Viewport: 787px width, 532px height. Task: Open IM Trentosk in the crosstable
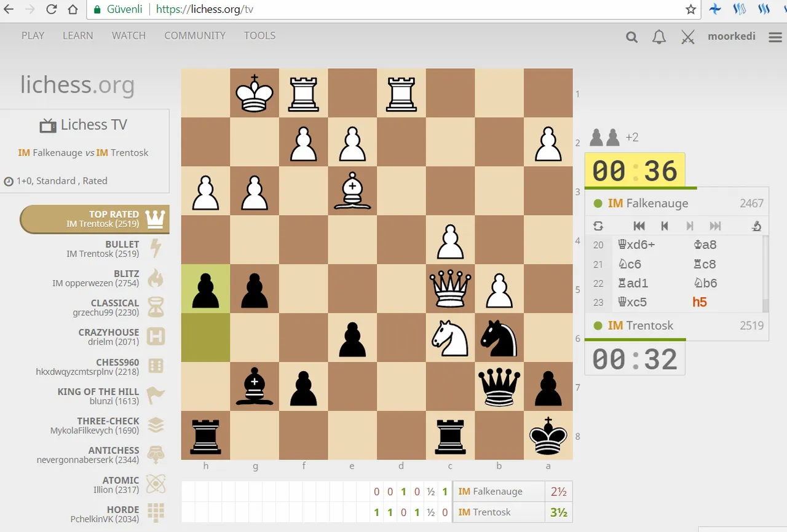[x=484, y=512]
